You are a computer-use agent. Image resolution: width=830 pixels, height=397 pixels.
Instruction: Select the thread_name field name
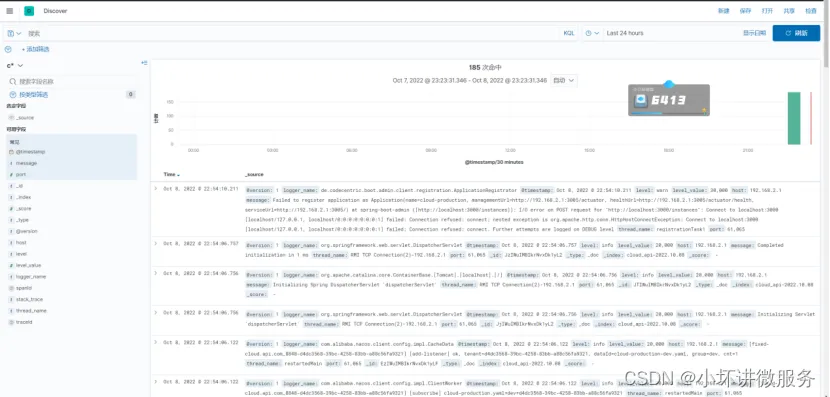coord(31,311)
